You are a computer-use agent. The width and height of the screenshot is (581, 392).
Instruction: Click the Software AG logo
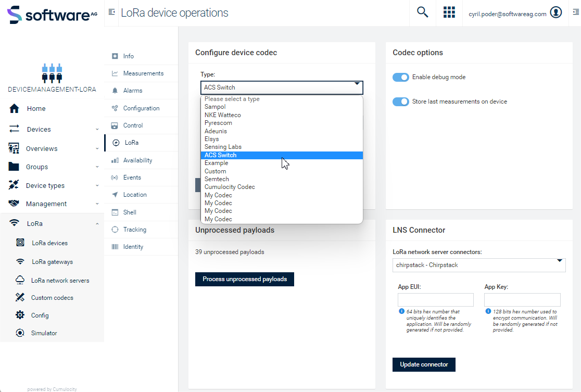(x=52, y=15)
